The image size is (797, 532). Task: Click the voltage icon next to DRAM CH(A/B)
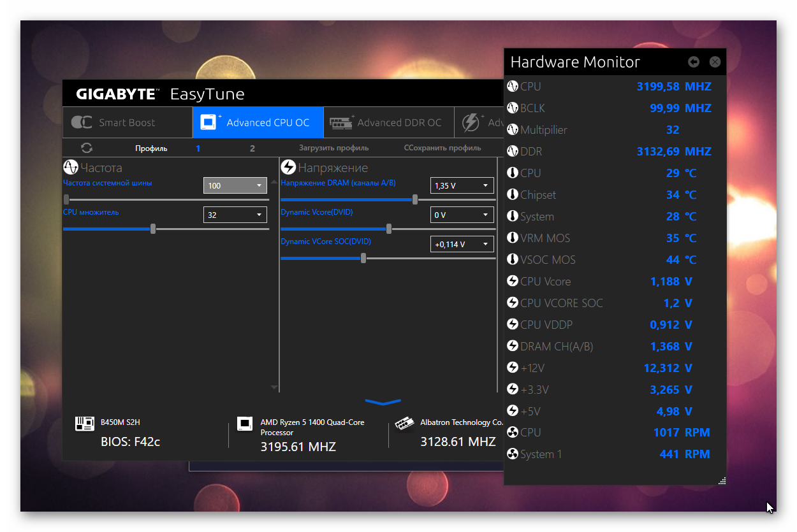(512, 347)
